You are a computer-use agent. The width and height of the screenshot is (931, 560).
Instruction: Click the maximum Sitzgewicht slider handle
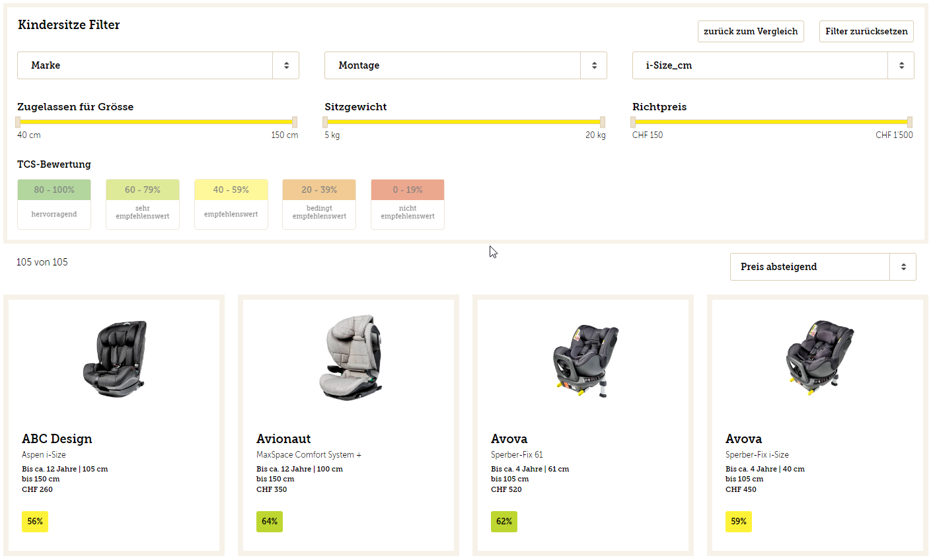click(603, 122)
